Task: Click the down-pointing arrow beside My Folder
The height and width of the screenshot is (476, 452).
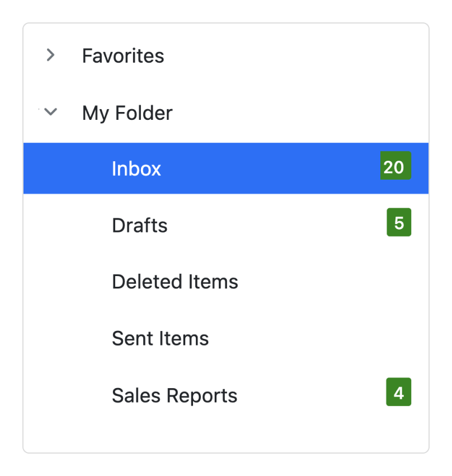Action: (x=51, y=112)
